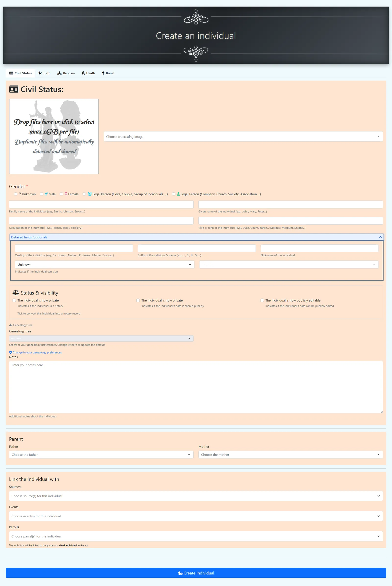
Task: Open the dashed dropdown next to can-sign field
Action: [x=289, y=265]
